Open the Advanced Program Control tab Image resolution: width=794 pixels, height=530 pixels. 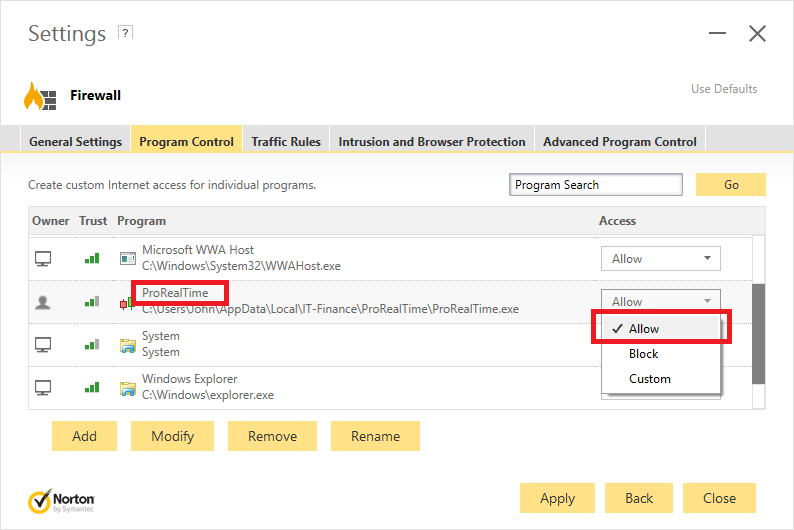pos(619,141)
